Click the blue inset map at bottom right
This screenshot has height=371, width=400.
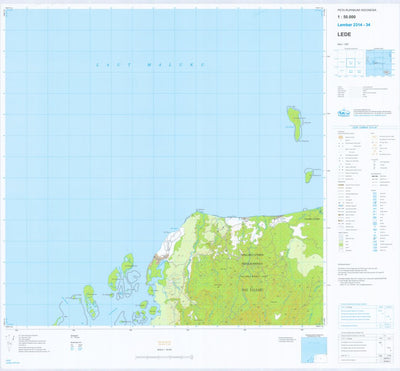click(314, 350)
